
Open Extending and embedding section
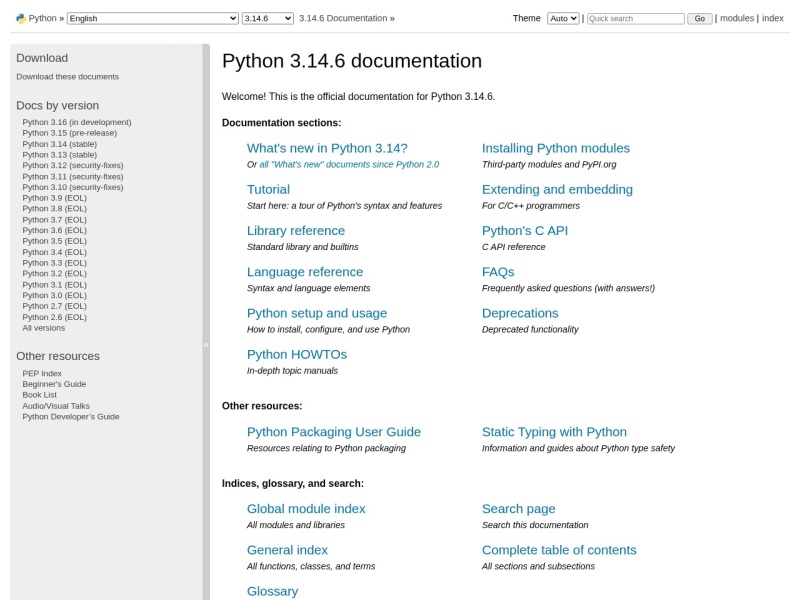tap(557, 190)
